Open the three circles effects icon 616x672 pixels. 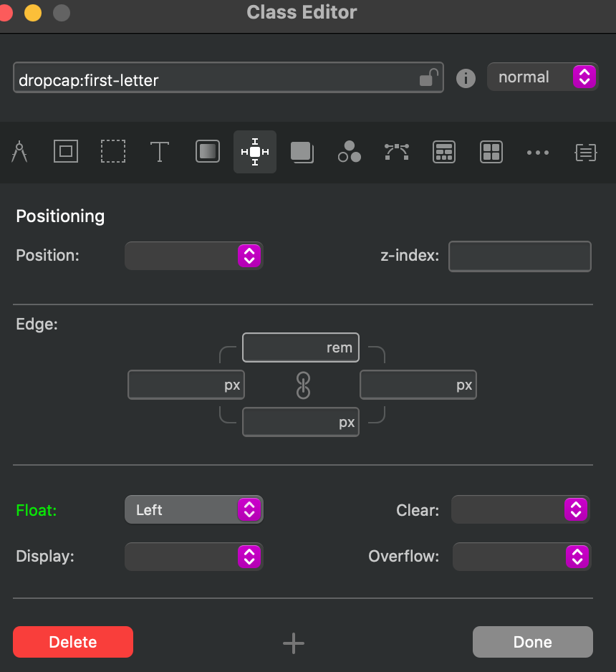click(x=349, y=152)
